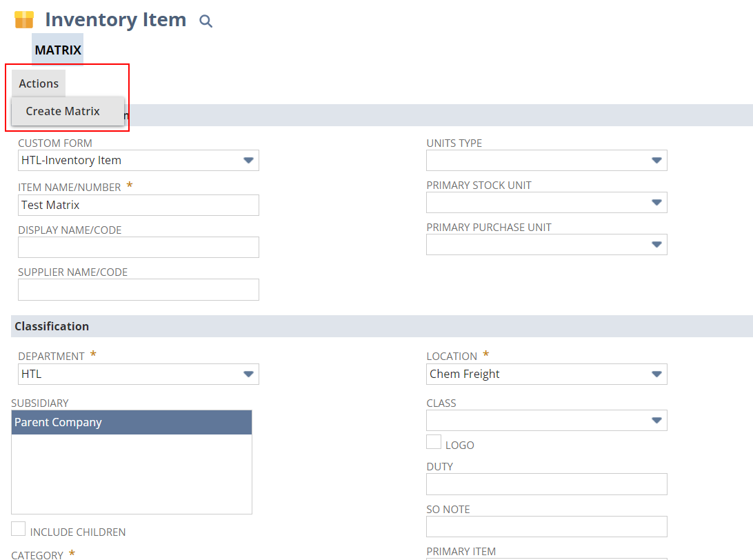Click the Item Name/Number field
753x560 pixels.
tap(139, 206)
